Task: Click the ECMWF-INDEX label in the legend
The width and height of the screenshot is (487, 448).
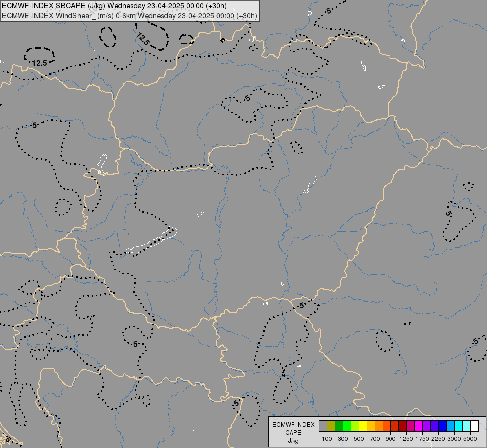Action: click(x=293, y=425)
